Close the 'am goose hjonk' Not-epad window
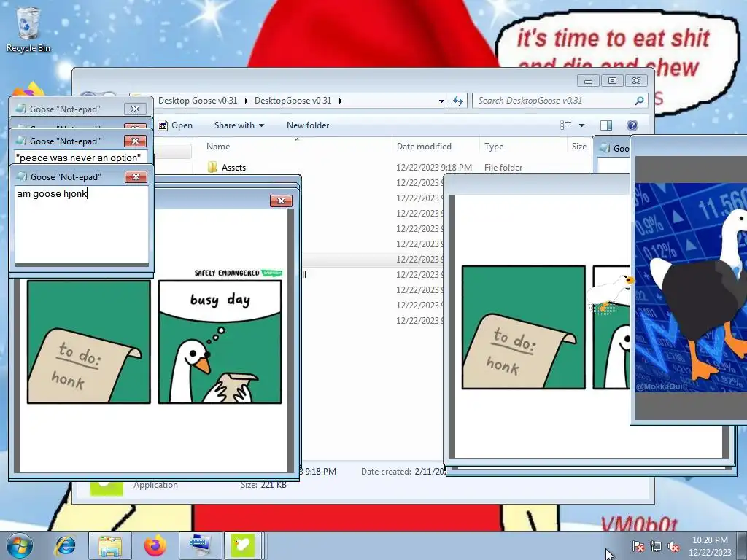The height and width of the screenshot is (560, 747). point(136,176)
